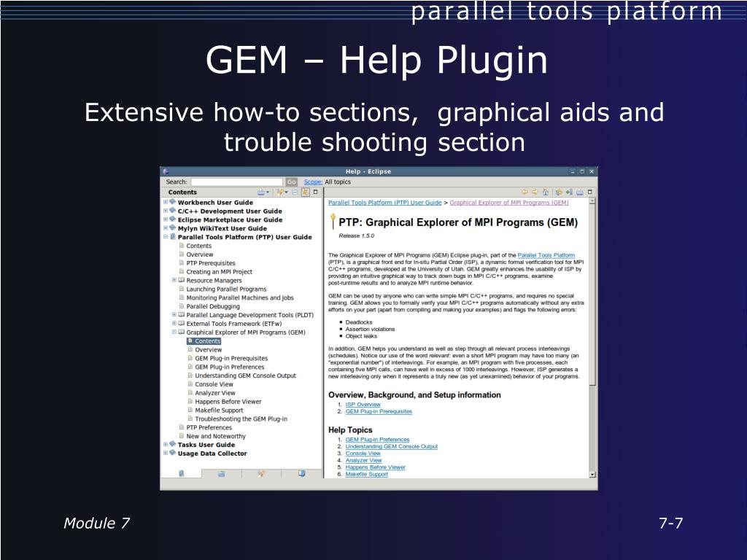
Task: Open the ISP Overview link
Action: point(363,404)
